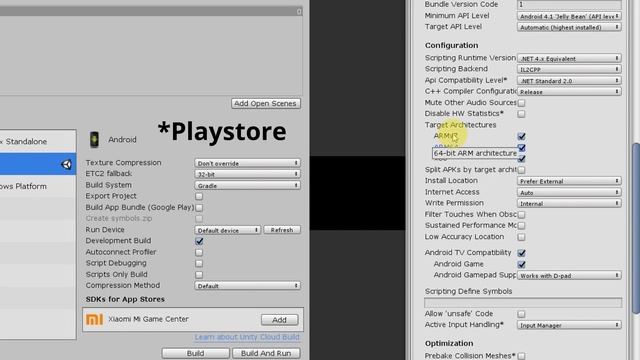
Task: Open Compression Method dropdown
Action: tap(247, 286)
